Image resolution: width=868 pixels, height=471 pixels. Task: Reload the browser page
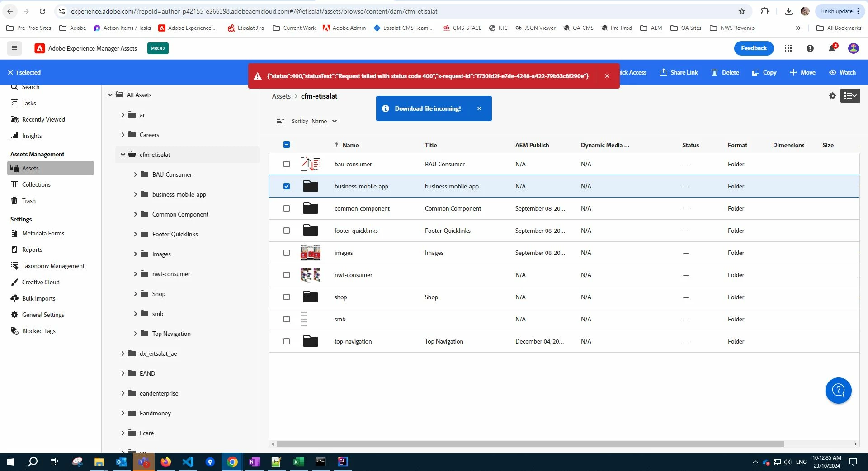click(42, 11)
